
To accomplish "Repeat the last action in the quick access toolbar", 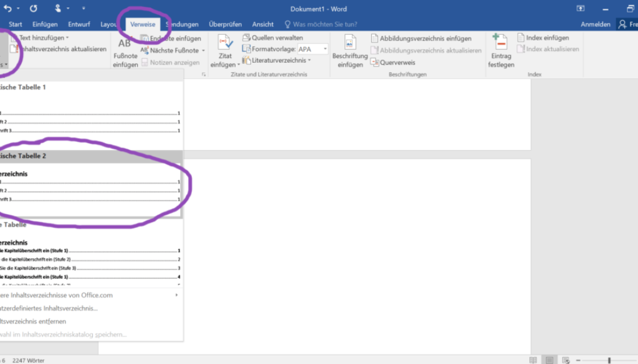I will click(x=34, y=8).
